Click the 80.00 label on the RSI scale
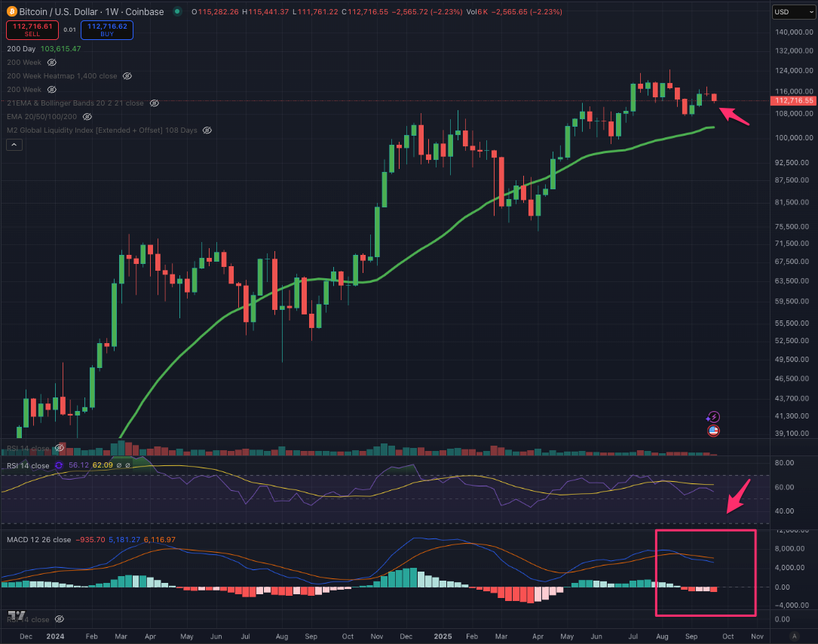Viewport: 818px width, 644px height. click(x=785, y=463)
